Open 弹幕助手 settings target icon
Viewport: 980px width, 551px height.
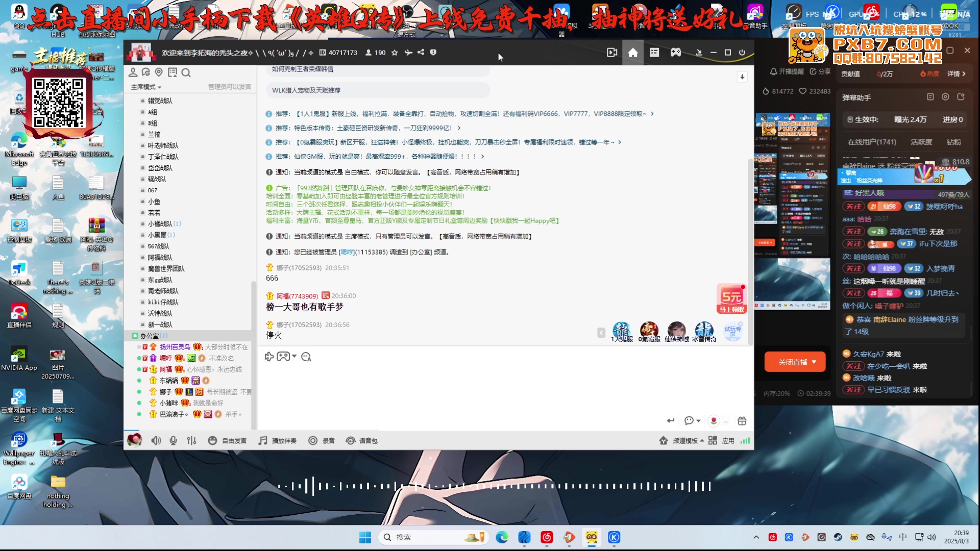point(945,97)
